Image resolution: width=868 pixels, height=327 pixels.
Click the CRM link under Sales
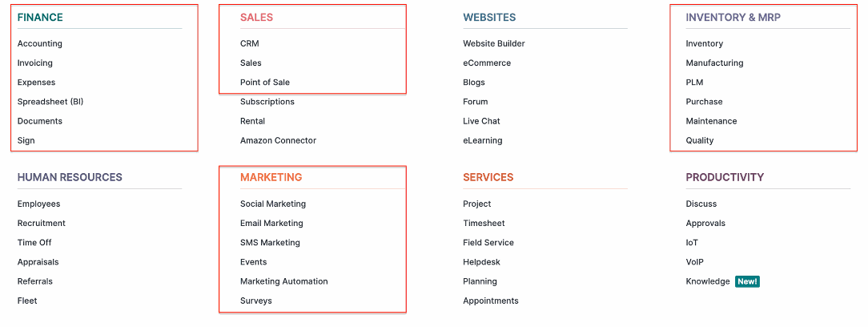(250, 44)
